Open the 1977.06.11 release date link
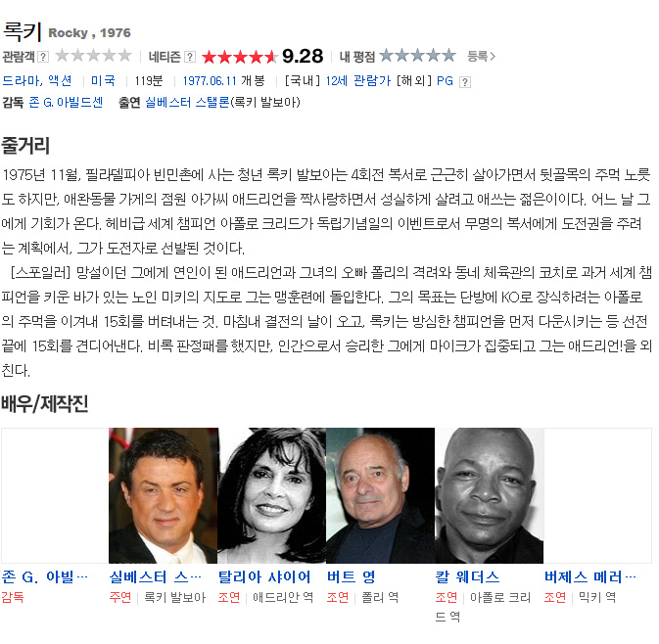 coord(211,80)
